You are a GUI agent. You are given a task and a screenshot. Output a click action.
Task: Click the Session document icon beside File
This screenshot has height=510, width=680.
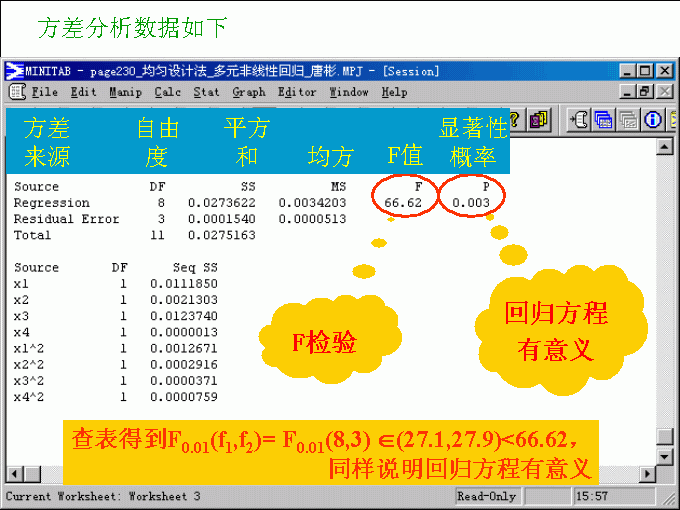[16, 92]
